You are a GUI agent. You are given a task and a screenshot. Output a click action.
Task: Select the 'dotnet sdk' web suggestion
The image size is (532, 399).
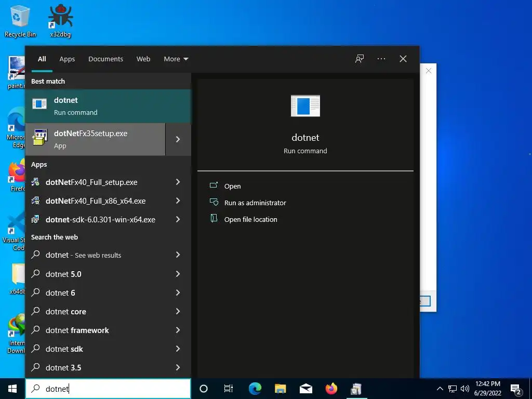pos(108,349)
